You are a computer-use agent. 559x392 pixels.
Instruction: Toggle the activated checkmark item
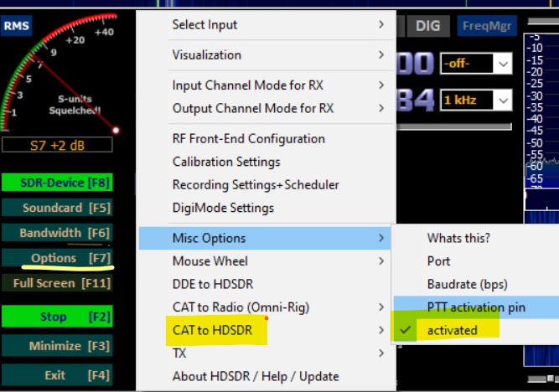(476, 330)
